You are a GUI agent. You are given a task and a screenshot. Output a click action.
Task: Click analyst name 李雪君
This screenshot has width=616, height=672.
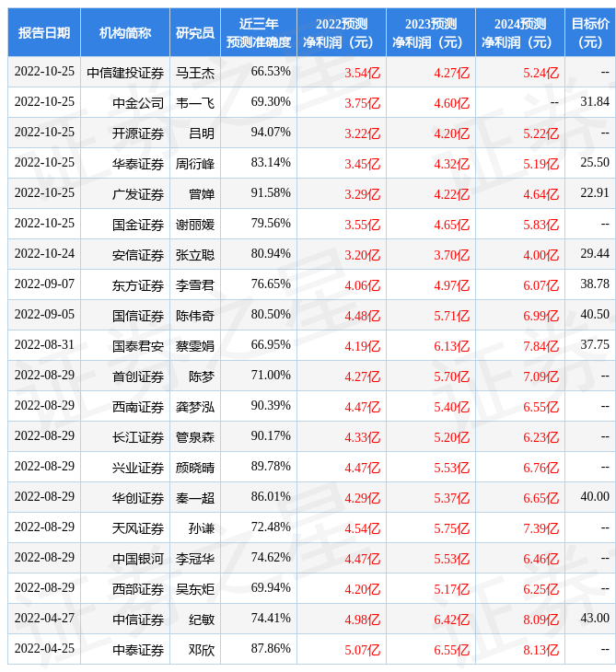pos(195,286)
